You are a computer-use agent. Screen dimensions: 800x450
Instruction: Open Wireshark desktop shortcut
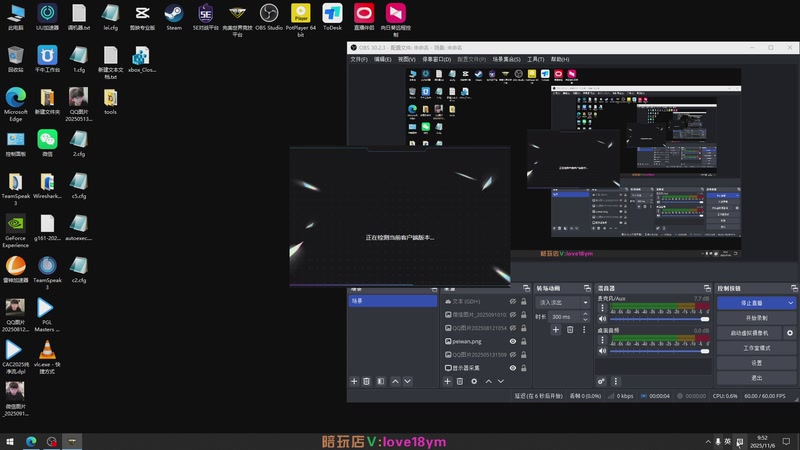pos(47,186)
